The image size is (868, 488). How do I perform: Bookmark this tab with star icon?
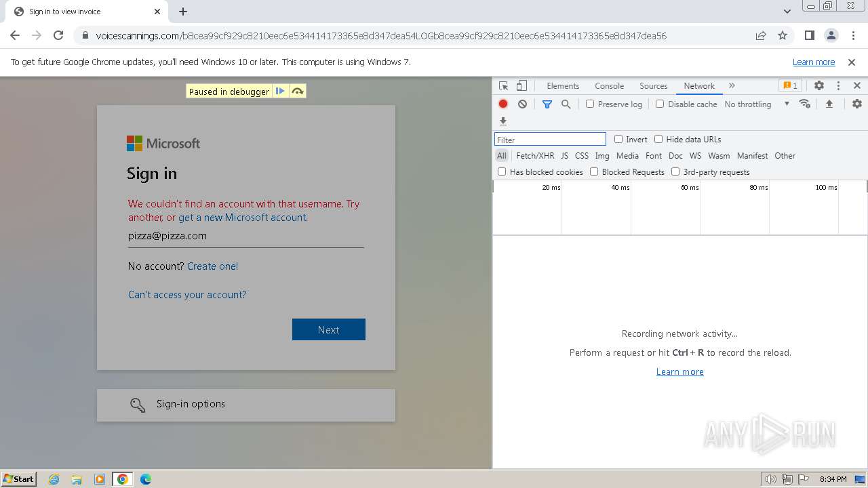click(783, 36)
